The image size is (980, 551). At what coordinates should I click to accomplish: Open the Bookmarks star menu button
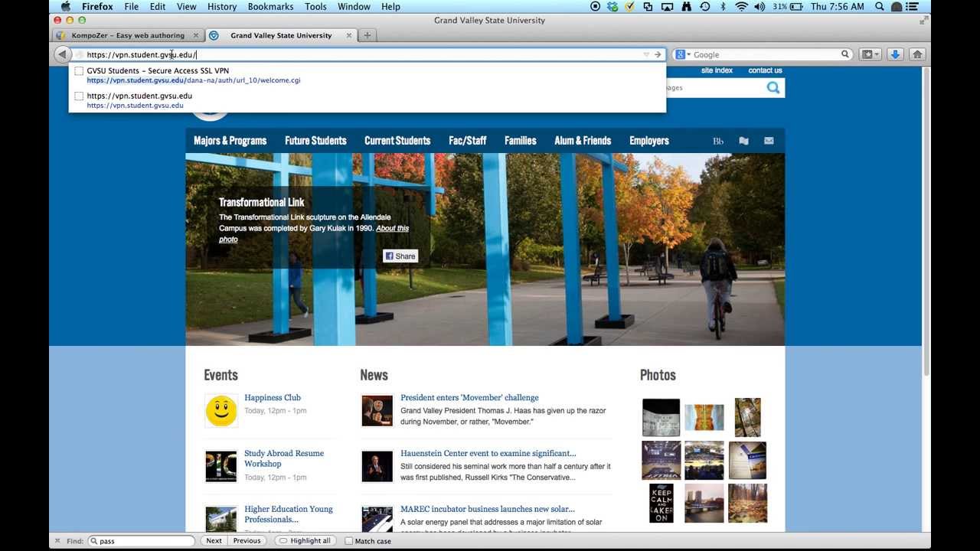tap(871, 54)
